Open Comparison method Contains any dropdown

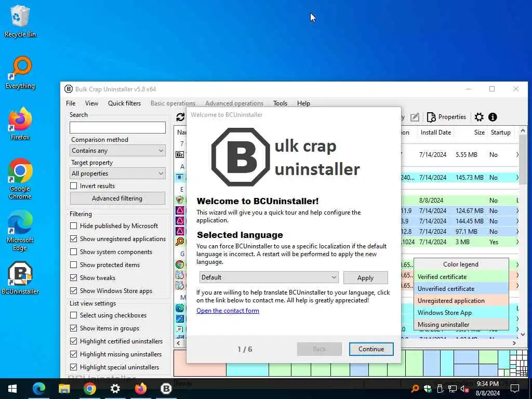[117, 150]
